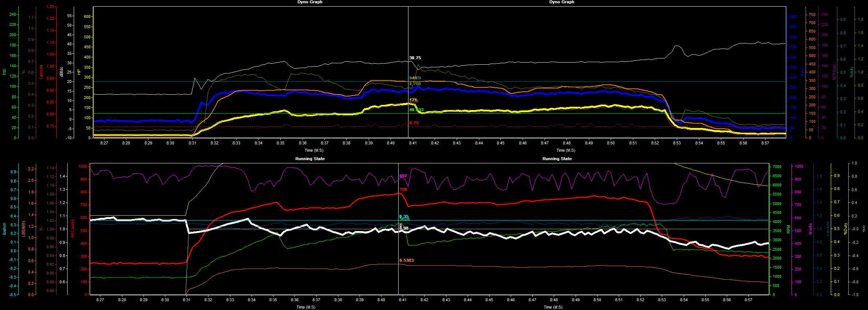Select the red Ad Counts axis label

point(72,229)
